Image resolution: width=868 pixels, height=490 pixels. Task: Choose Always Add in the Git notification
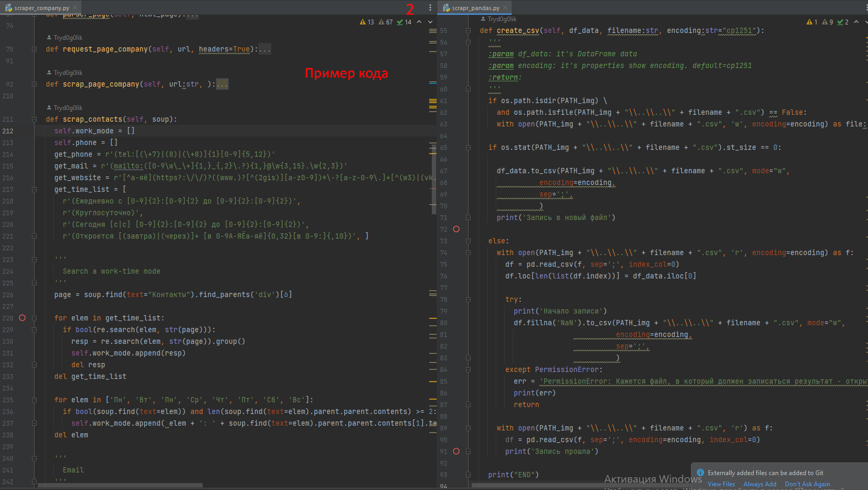click(x=759, y=484)
